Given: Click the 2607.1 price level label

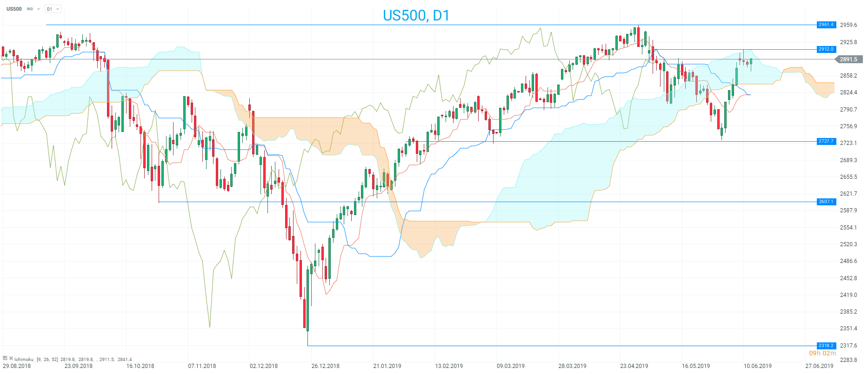Looking at the screenshot, I should [x=826, y=202].
